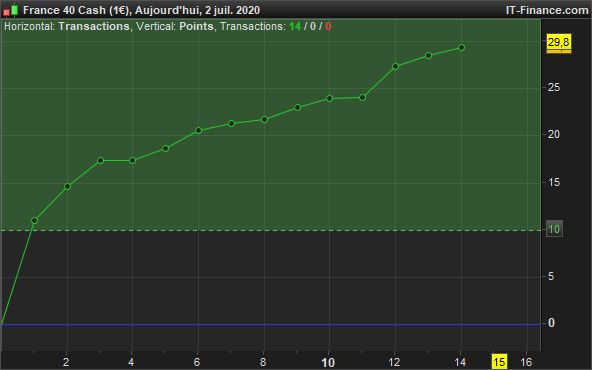Click the IT-Finance.com label
592x370 pixels.
click(x=547, y=10)
